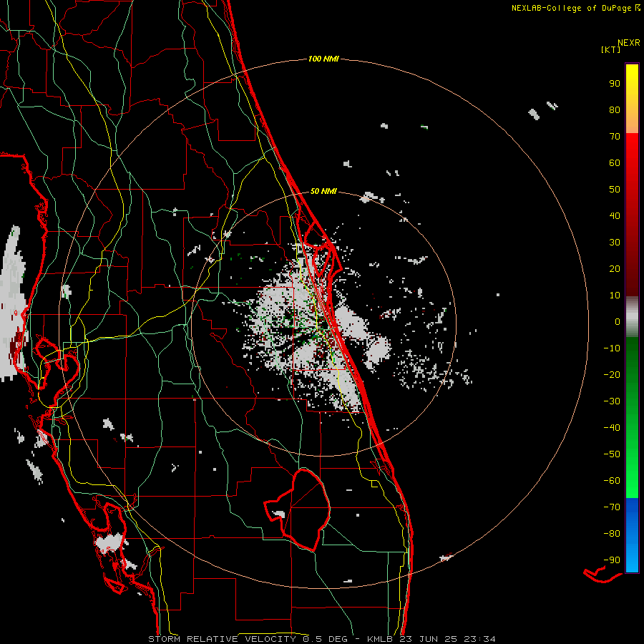
Task: Click the bright green segment of color bar
Action: (x=632, y=472)
